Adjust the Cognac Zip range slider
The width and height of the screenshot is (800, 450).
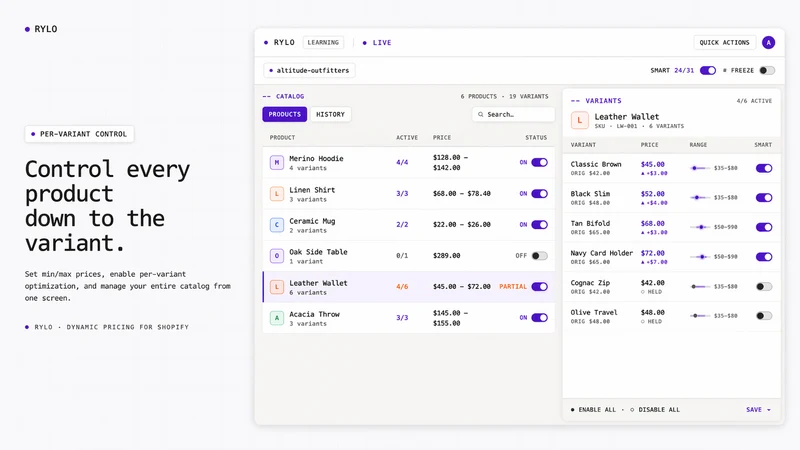click(x=699, y=286)
